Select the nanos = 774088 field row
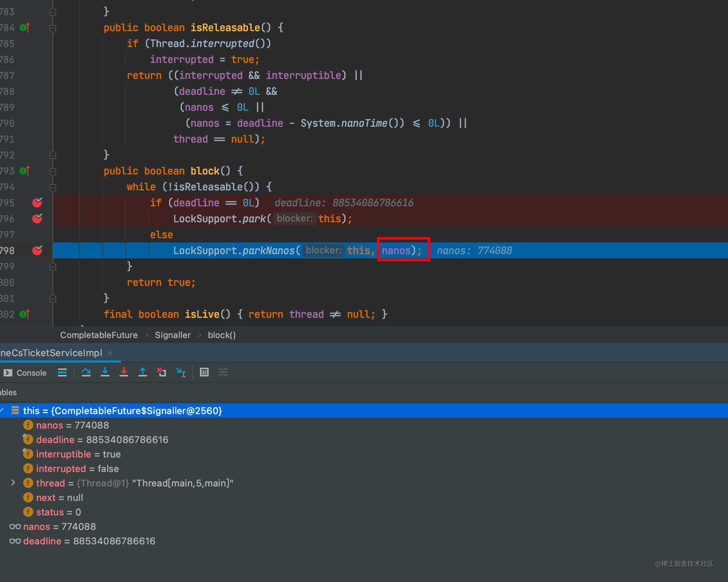The width and height of the screenshot is (728, 582). (364, 425)
